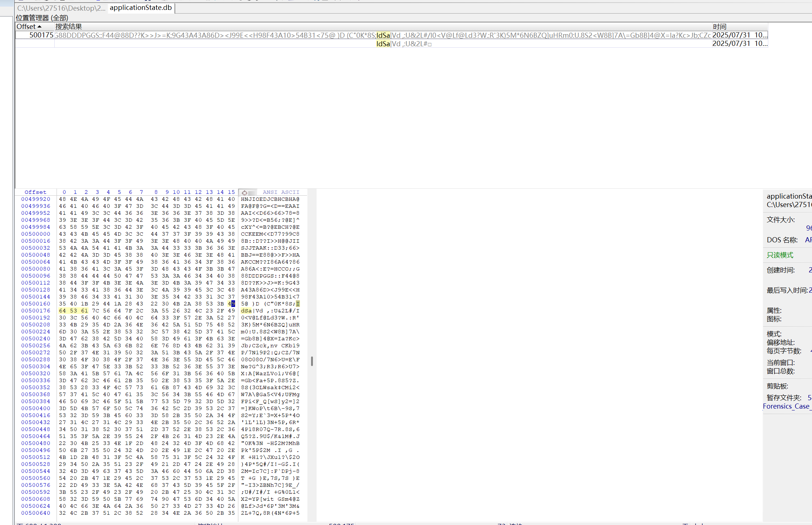812x525 pixels.
Task: Sort by the 搜索结果 column header
Action: point(69,27)
